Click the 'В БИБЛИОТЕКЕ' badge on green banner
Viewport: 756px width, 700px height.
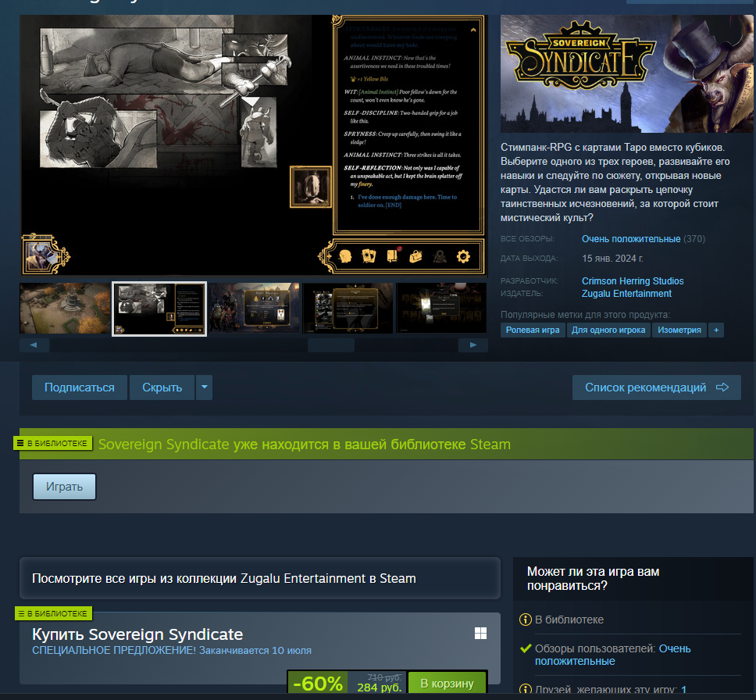[53, 443]
